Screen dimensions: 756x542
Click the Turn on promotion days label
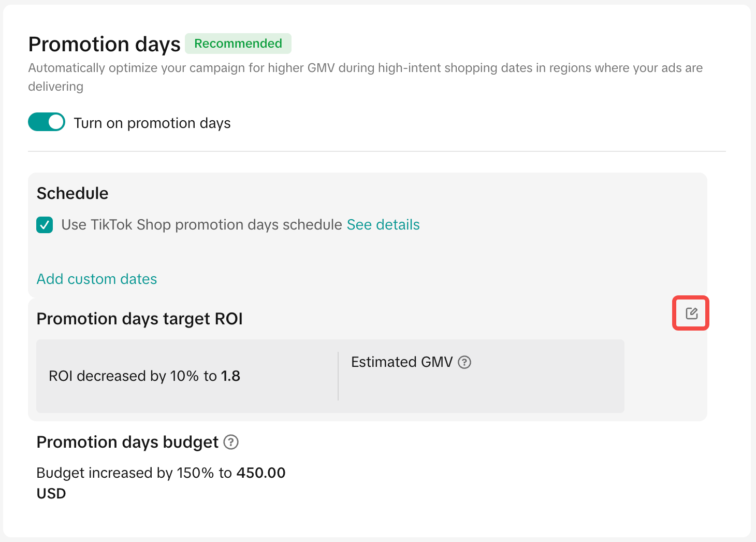(x=152, y=123)
